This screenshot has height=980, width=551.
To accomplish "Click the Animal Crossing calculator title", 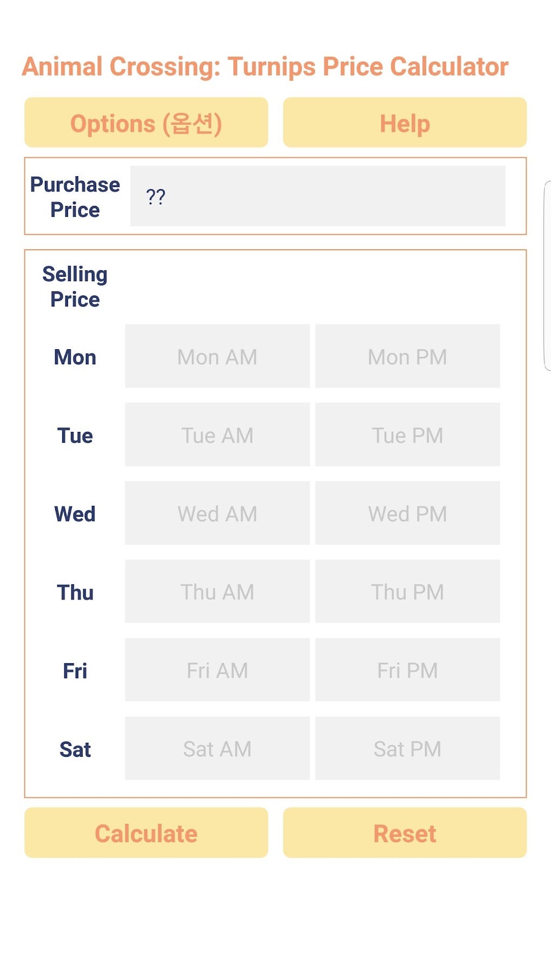I will [x=265, y=67].
